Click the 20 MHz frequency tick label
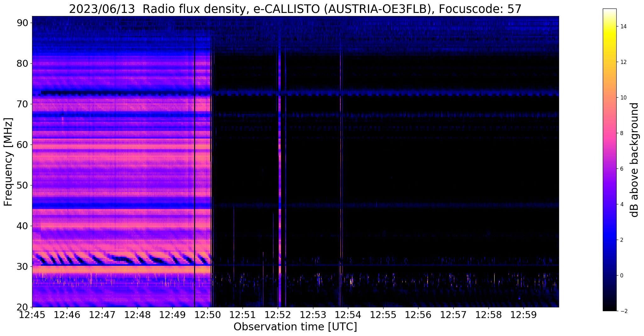 click(23, 307)
